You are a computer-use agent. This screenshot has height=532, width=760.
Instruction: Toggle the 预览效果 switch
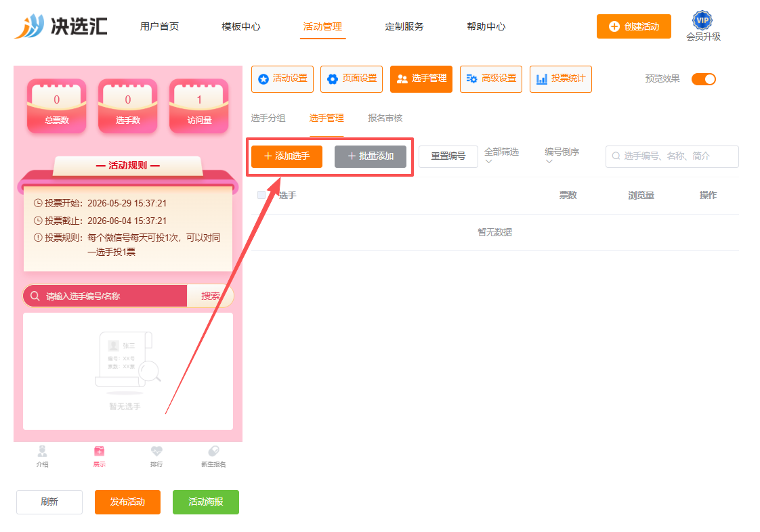tap(703, 79)
